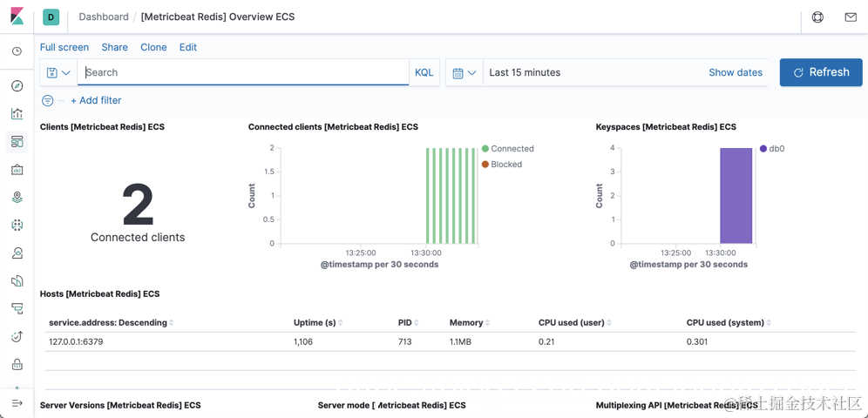Click Server Versions [Metricbeat Redis] ECS title
This screenshot has height=418, width=868.
pyautogui.click(x=120, y=405)
